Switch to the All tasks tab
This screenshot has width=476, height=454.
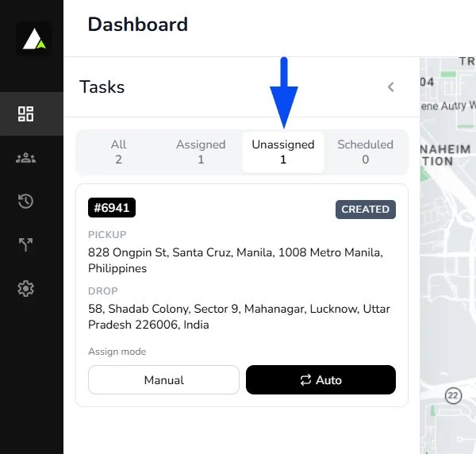(119, 152)
